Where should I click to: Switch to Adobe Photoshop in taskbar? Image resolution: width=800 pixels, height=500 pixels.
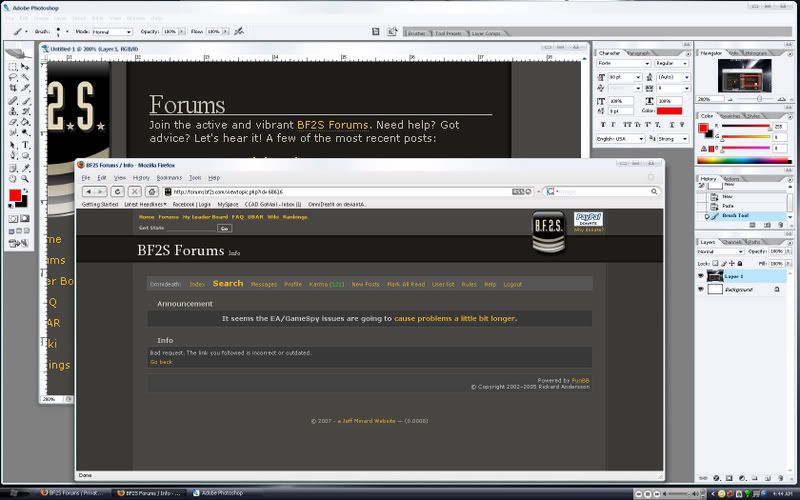[218, 493]
